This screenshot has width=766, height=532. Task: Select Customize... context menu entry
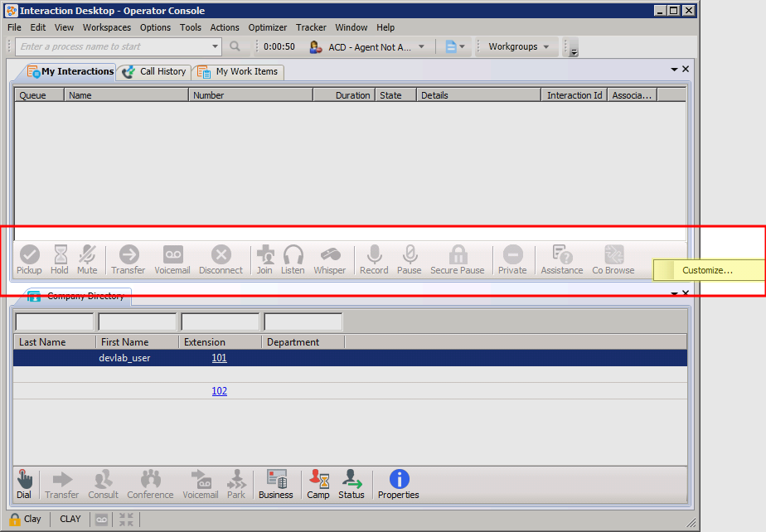coord(707,270)
